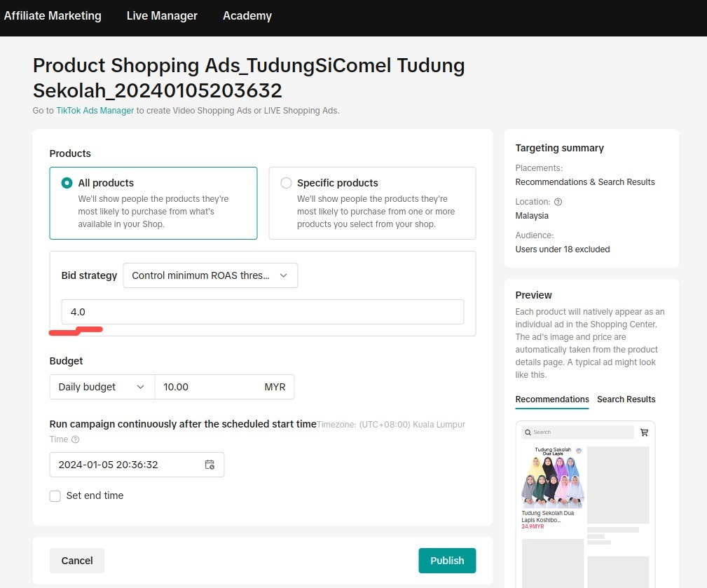This screenshot has width=707, height=588.
Task: Choose the Specific products option
Action: [x=286, y=182]
